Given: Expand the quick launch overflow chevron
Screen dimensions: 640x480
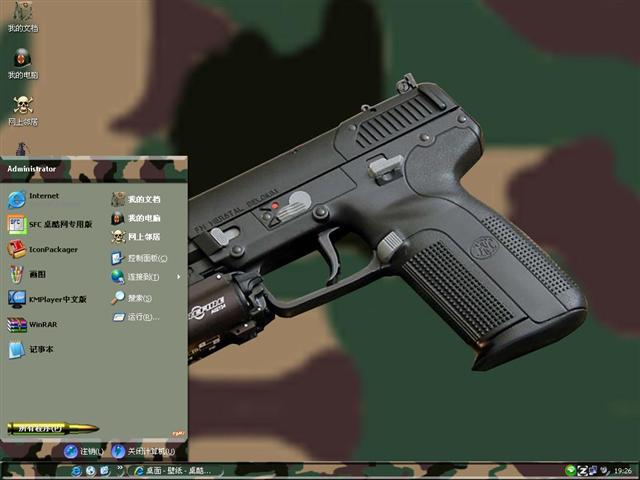Looking at the screenshot, I should pos(120,469).
